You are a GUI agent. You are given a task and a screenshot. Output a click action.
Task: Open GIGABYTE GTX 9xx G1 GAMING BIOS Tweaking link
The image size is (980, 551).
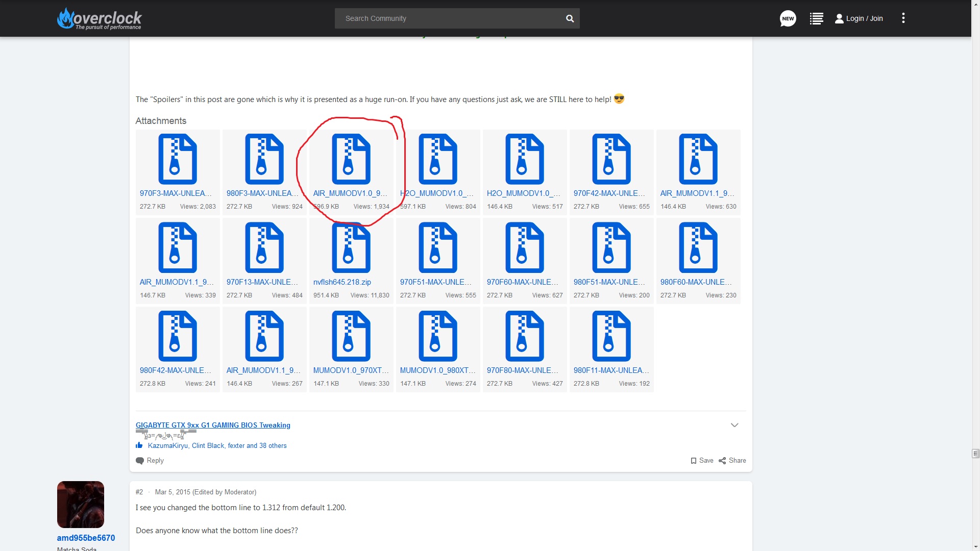point(213,425)
